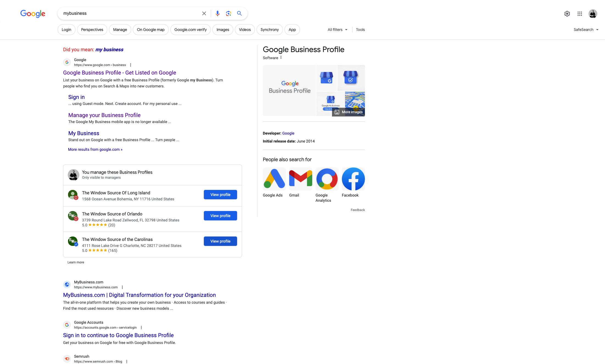Viewport: 605px width, 364px height.
Task: View profile for Window Source of Orlando
Action: pyautogui.click(x=220, y=216)
